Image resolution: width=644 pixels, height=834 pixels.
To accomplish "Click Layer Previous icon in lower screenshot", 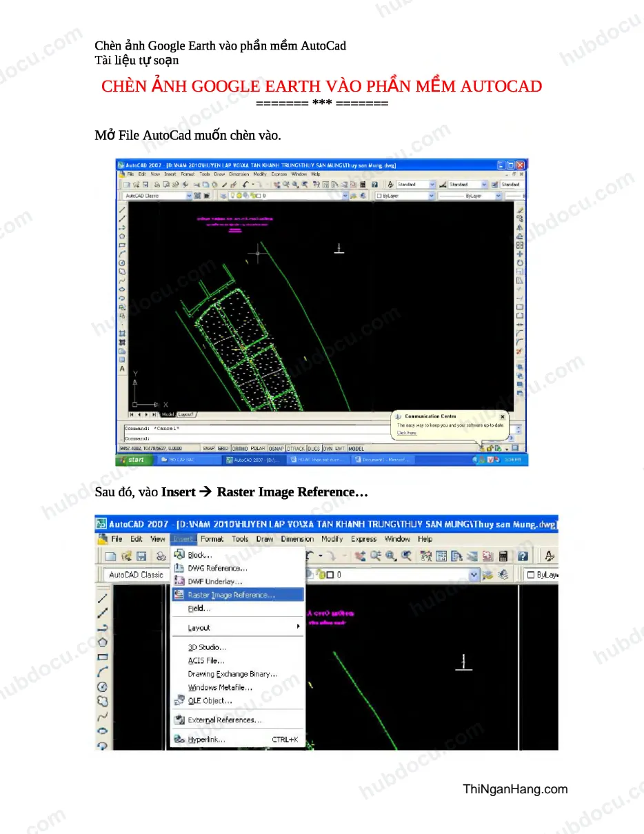I will (502, 575).
